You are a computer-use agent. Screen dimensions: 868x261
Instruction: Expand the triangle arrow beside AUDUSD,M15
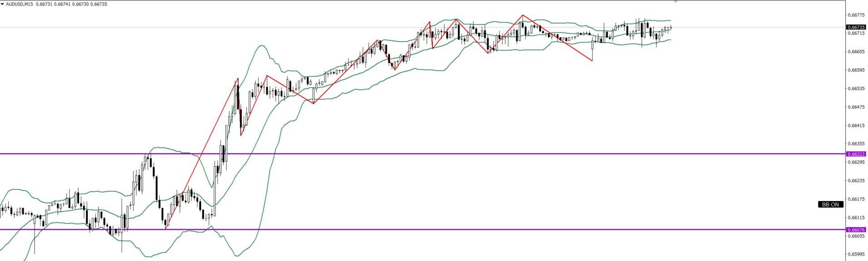click(3, 4)
